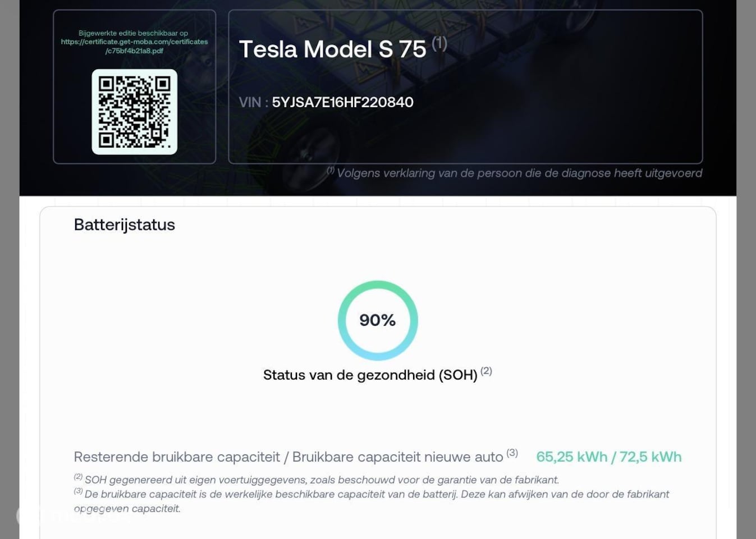The height and width of the screenshot is (539, 756).
Task: Click the Batterijstatus heading
Action: pos(124,225)
